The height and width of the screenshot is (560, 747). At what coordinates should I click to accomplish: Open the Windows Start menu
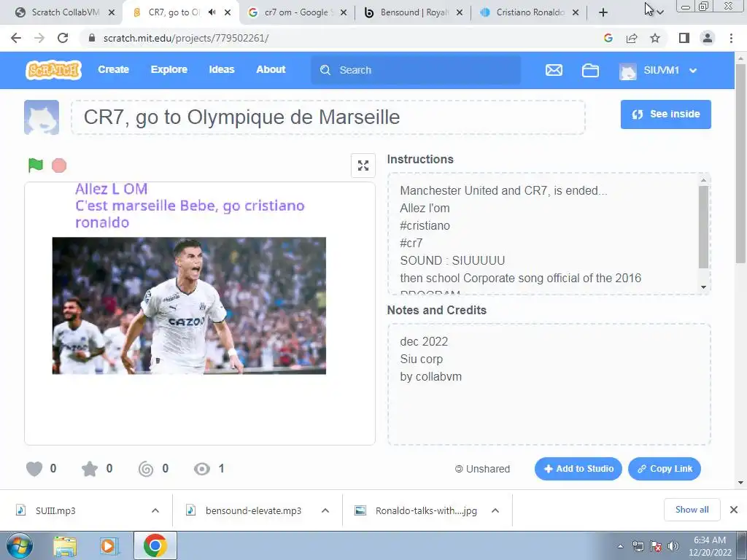coord(19,545)
